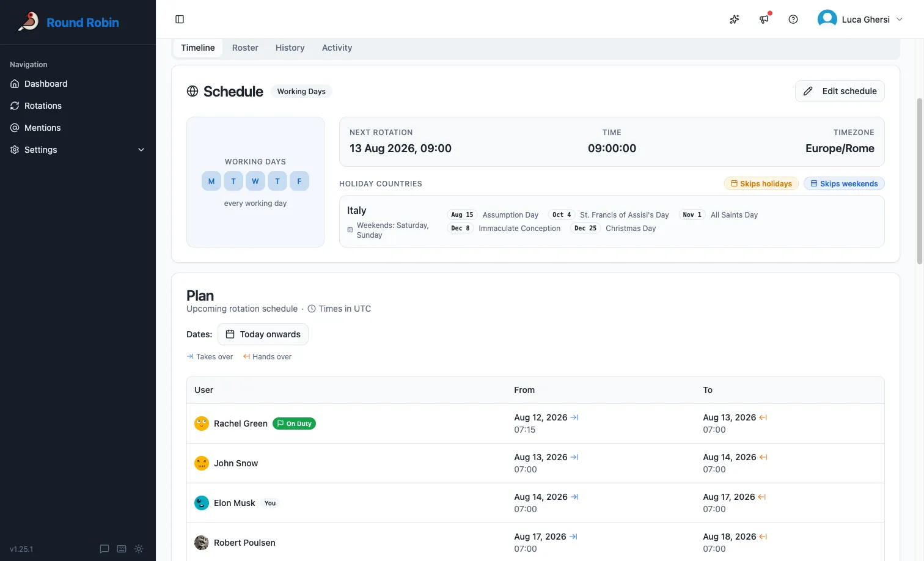The height and width of the screenshot is (561, 924).
Task: Switch to the History tab
Action: coord(290,48)
